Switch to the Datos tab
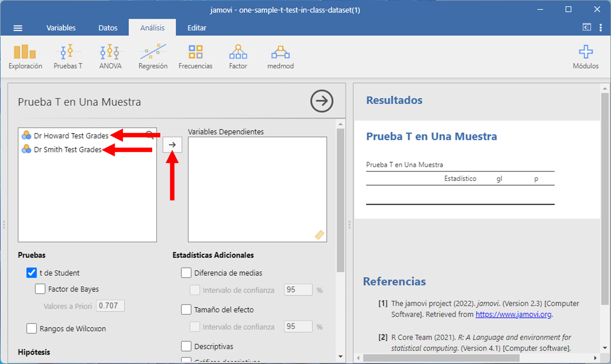611x364 pixels. 108,28
